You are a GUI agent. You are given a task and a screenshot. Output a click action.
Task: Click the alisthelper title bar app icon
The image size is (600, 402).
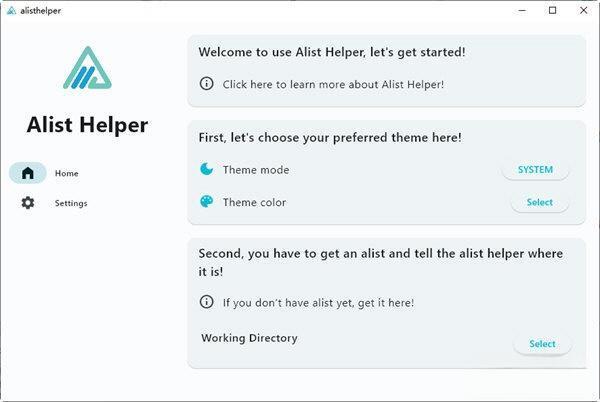click(11, 10)
